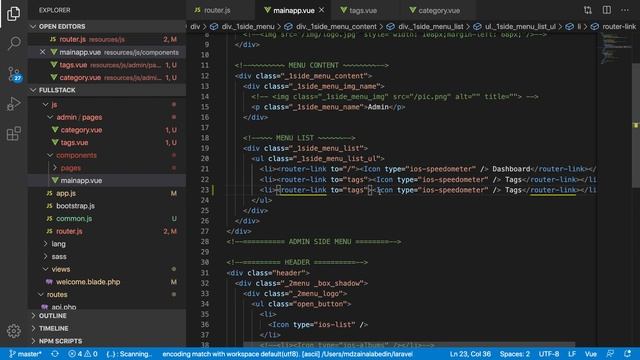640x360 pixels.
Task: Open category.vue in admin pages folder
Action: pos(107,130)
